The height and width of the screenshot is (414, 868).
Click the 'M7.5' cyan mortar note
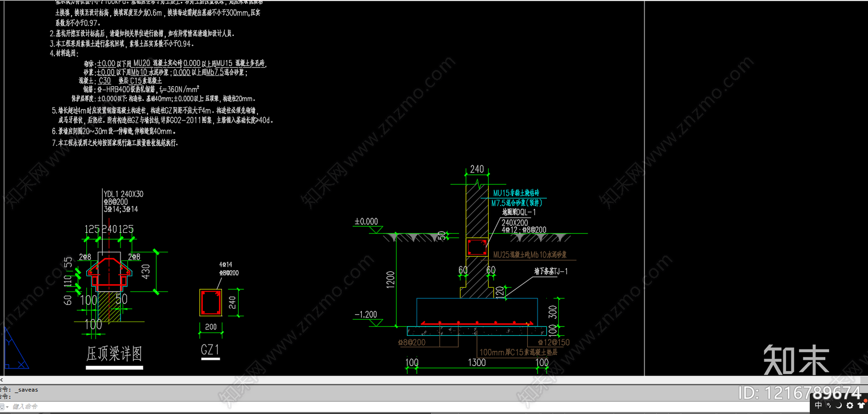pyautogui.click(x=517, y=203)
